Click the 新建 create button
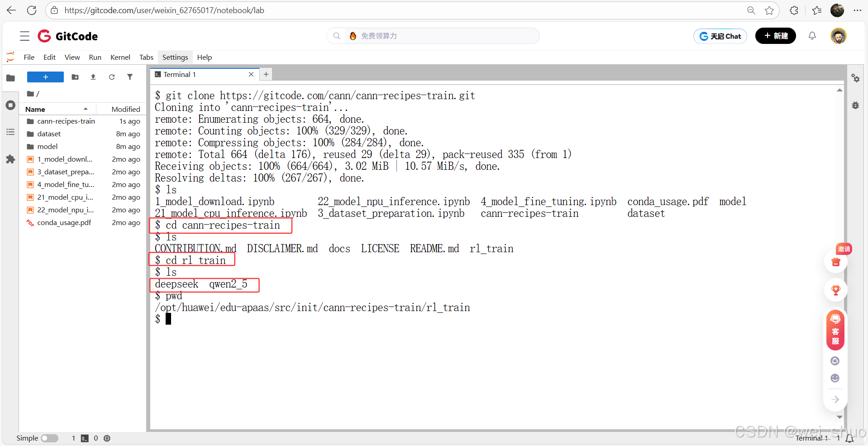 coord(776,36)
